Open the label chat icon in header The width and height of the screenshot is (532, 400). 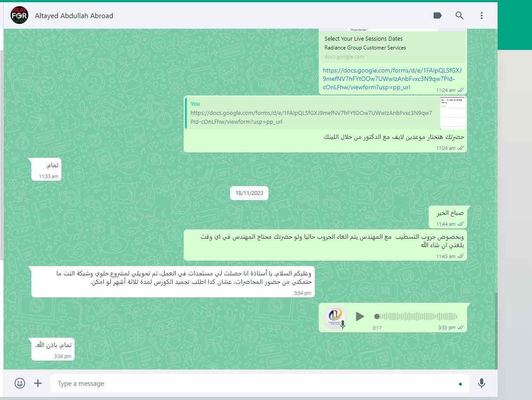438,15
